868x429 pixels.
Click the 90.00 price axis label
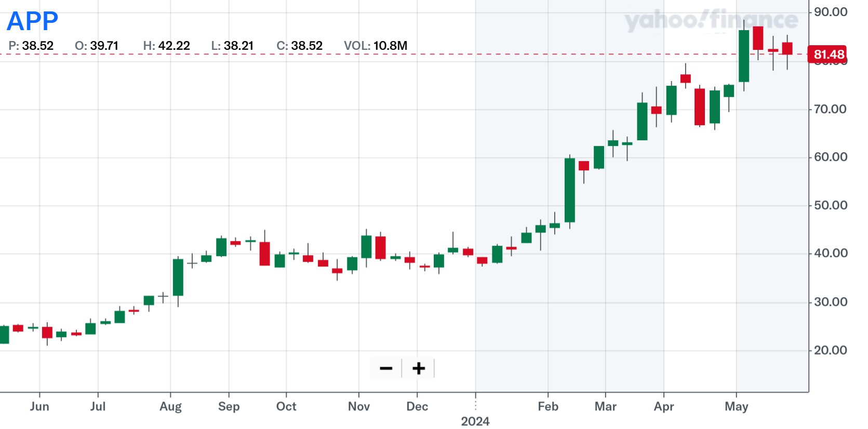tap(831, 12)
